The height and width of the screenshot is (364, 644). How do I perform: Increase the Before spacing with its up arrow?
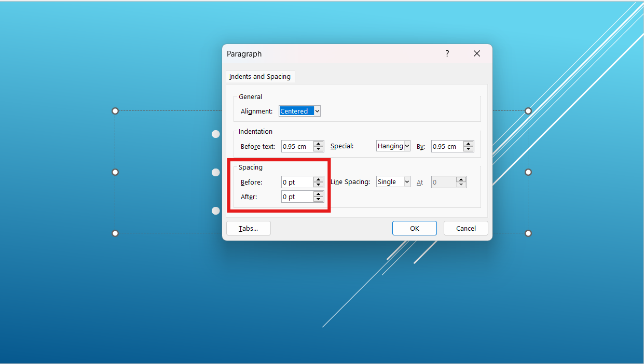tap(318, 179)
